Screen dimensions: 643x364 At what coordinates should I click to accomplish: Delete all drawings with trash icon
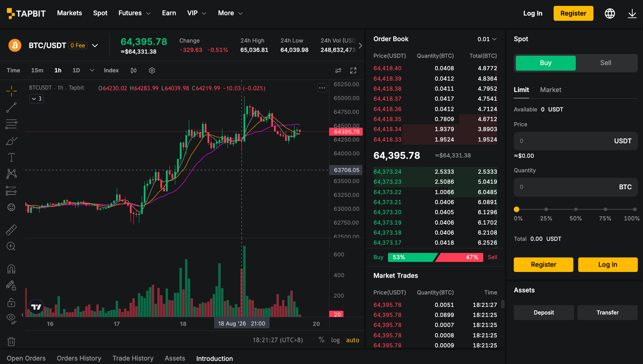tap(11, 342)
